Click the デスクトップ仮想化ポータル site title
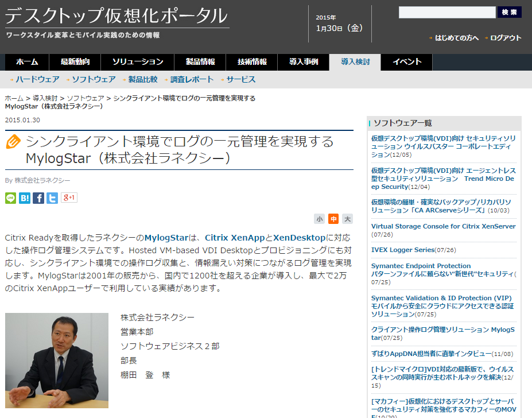 tap(117, 16)
